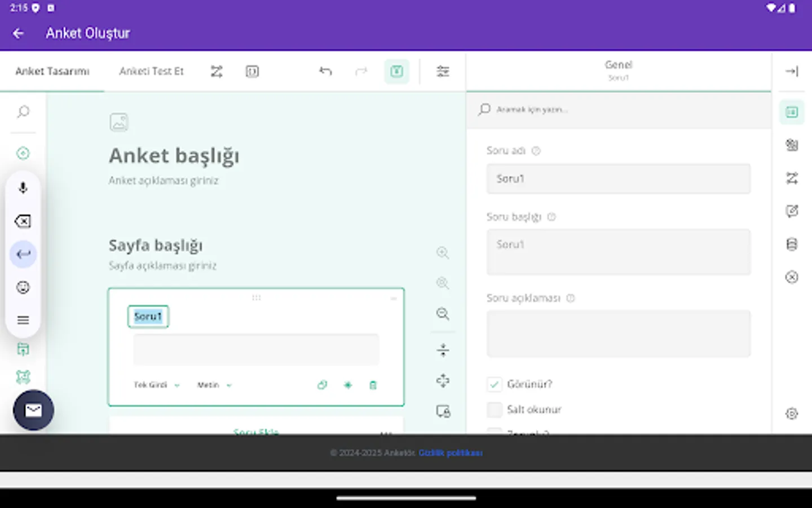Select the logic/branching icon in the toolbar
812x508 pixels.
coord(217,71)
